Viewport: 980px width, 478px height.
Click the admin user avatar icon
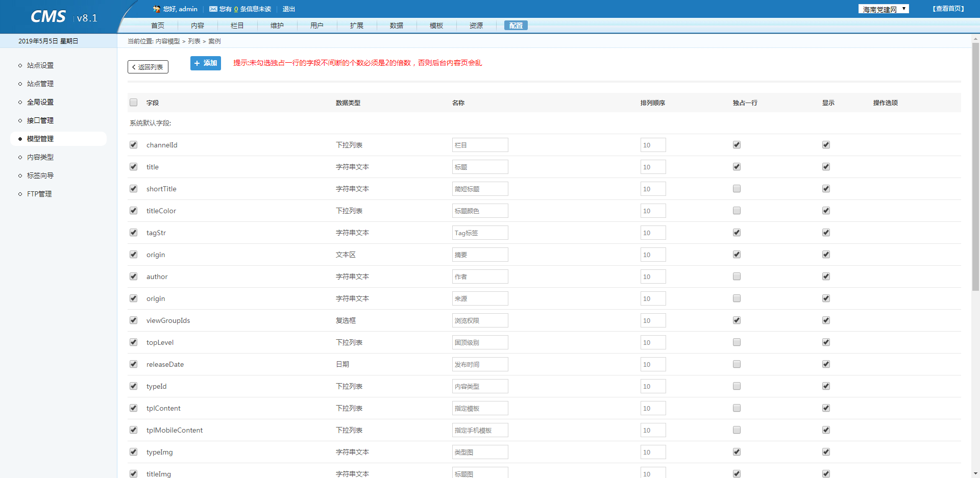click(x=157, y=9)
